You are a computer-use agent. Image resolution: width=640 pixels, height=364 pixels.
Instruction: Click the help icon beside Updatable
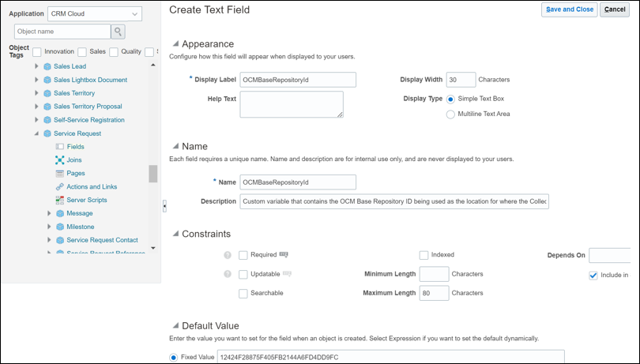click(x=228, y=274)
